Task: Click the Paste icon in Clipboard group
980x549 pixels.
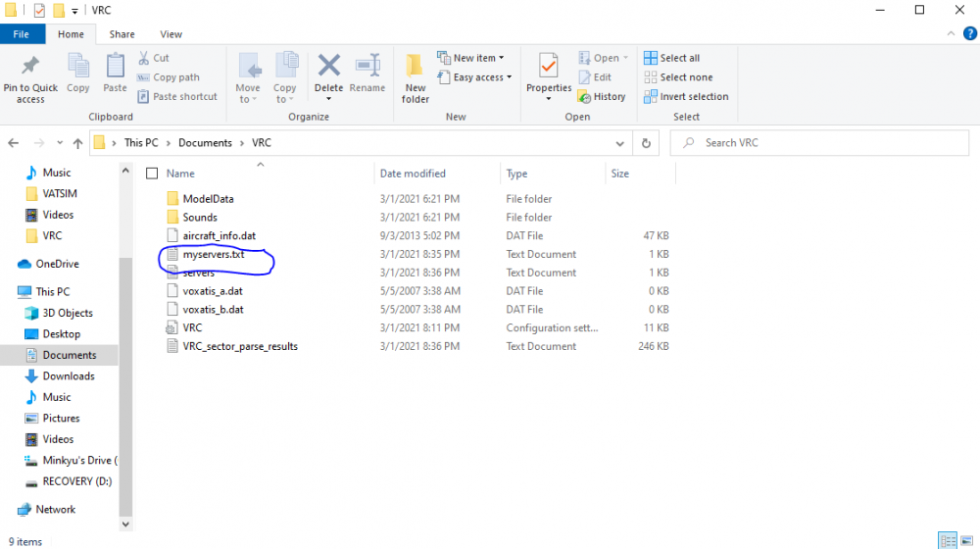Action: (x=116, y=67)
